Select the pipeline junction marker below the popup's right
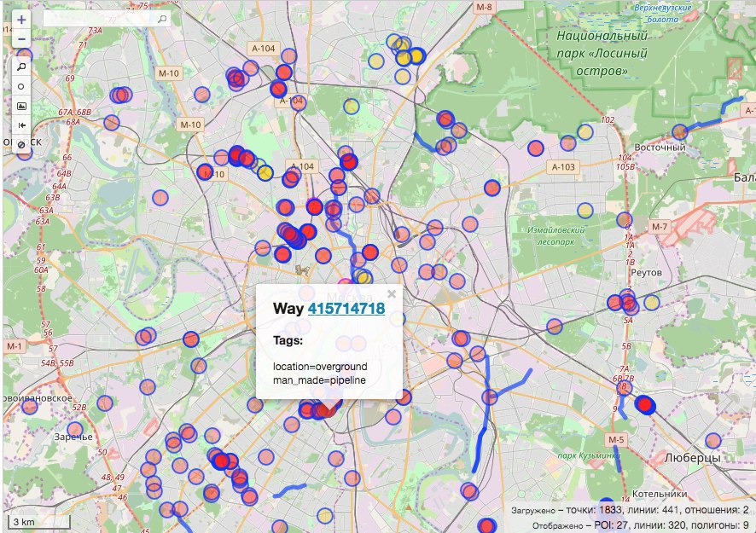 click(x=490, y=397)
